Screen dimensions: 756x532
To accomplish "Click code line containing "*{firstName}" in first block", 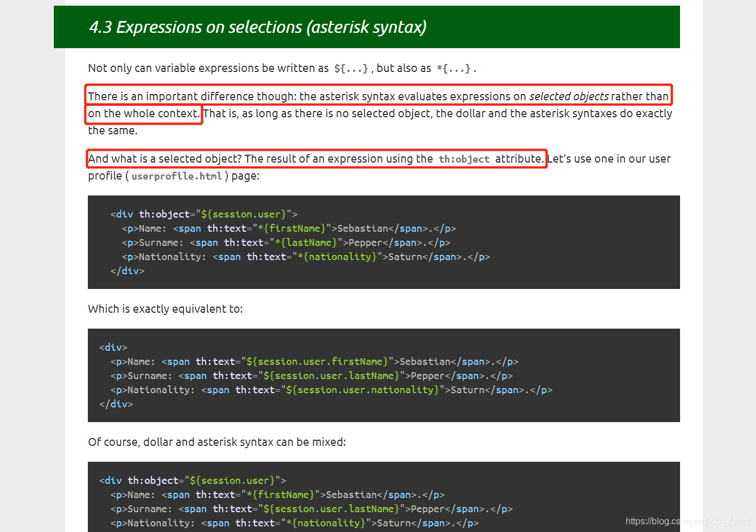I will point(289,228).
